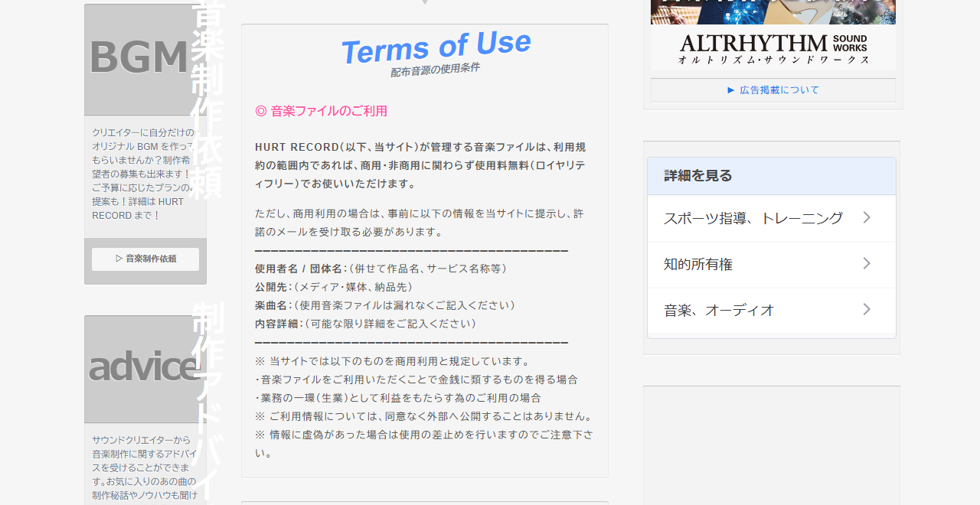The height and width of the screenshot is (505, 980).
Task: Open 音楽、オーディオ list item
Action: [772, 310]
